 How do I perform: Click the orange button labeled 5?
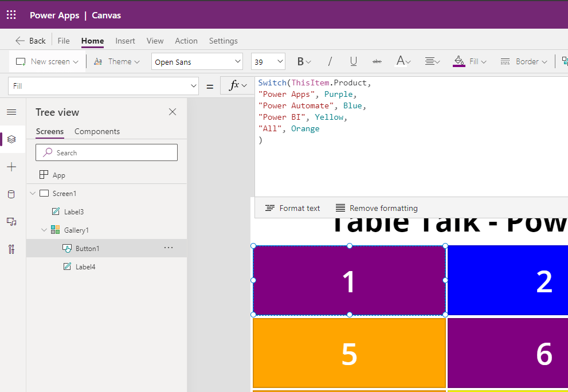tap(349, 353)
